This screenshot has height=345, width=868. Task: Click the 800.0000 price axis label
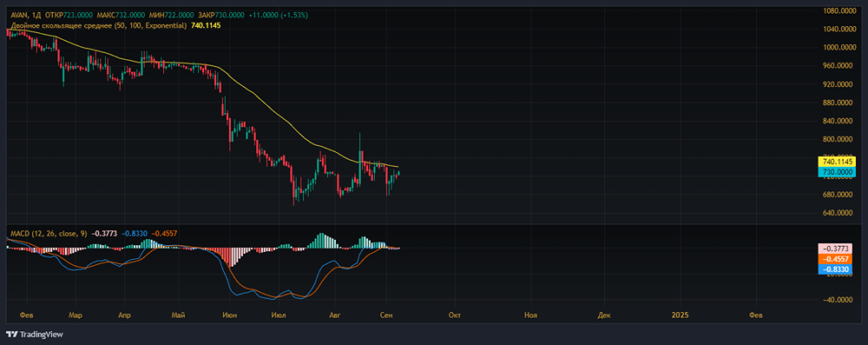click(x=838, y=140)
